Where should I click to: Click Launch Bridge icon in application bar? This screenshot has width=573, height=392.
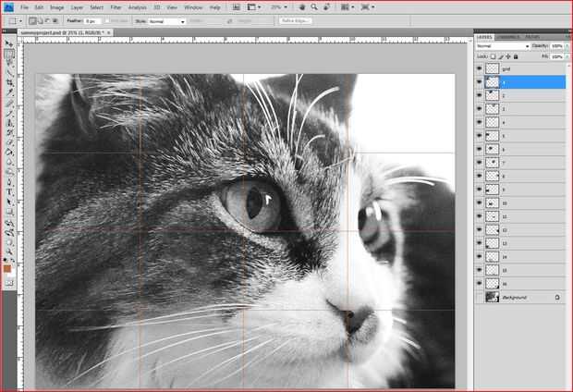tap(237, 7)
